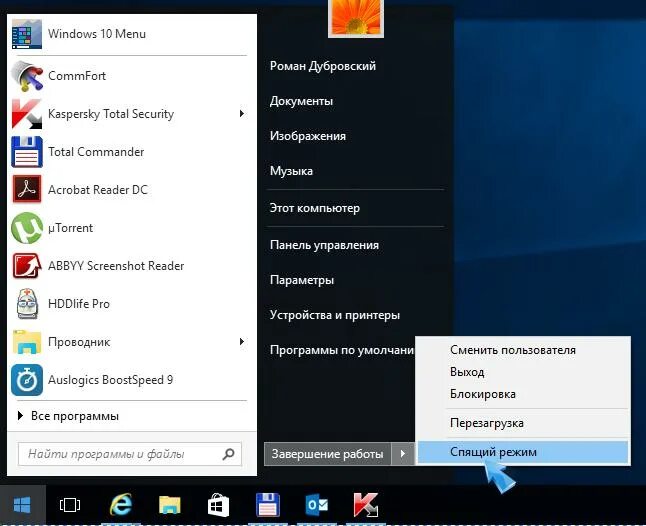Image resolution: width=646 pixels, height=526 pixels.
Task: Launch CommFort from its icon
Action: [27, 76]
